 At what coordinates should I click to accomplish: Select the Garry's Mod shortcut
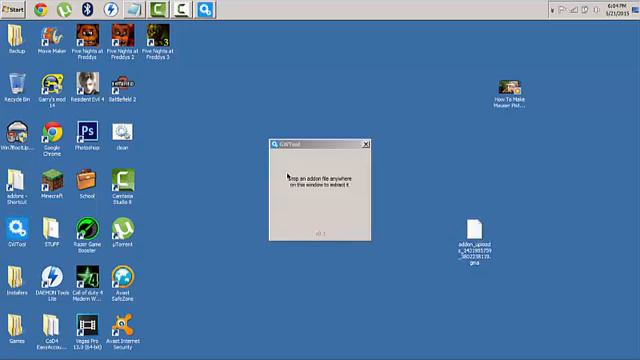point(52,90)
